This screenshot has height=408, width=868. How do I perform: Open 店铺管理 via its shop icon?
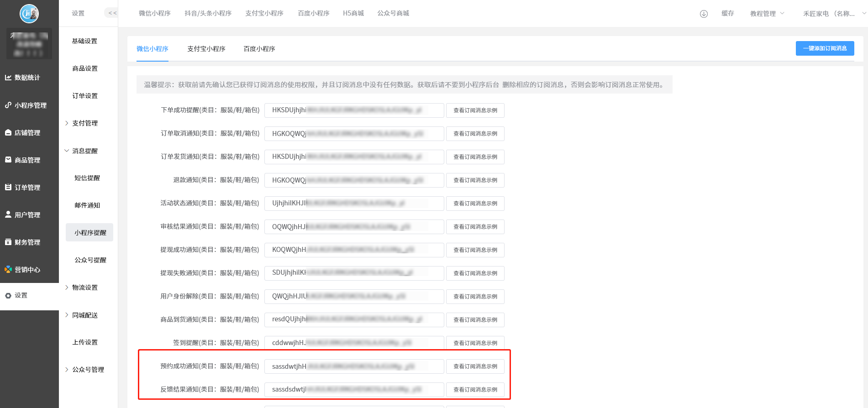[8, 132]
